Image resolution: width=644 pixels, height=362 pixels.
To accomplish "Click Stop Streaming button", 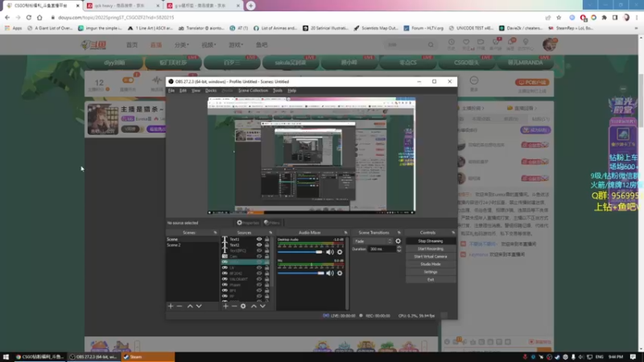I will pos(431,241).
